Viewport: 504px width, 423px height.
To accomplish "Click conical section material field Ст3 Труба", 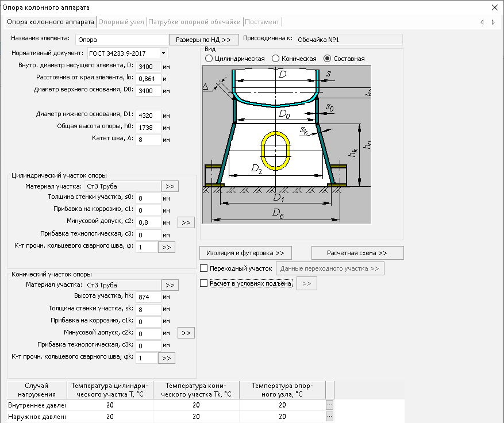I will point(122,285).
